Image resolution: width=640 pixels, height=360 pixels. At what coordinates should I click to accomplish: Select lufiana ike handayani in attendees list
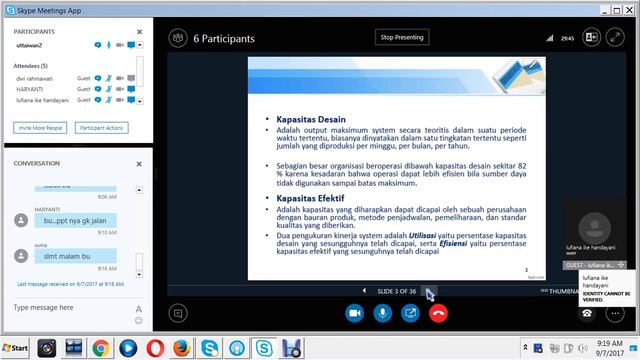(x=42, y=100)
